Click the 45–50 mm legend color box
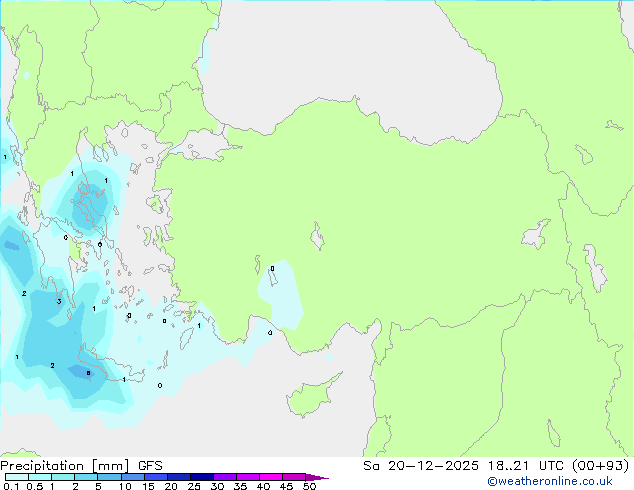This screenshot has width=634, height=490. 294,477
